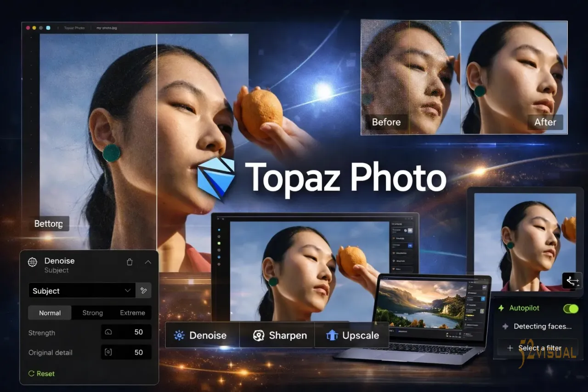Click the Strength value field showing 50
Screen dimensions: 588x392
(126, 332)
